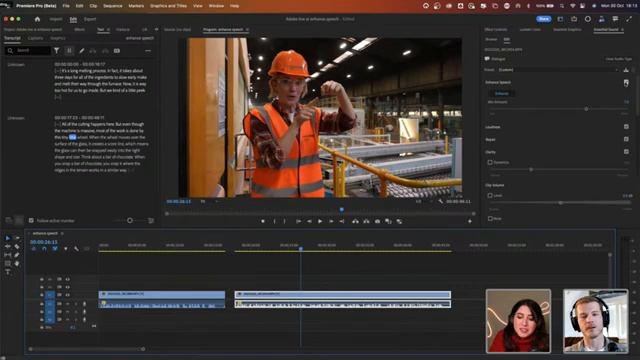
Task: Open Program monitor settings wrench
Action: (440, 201)
